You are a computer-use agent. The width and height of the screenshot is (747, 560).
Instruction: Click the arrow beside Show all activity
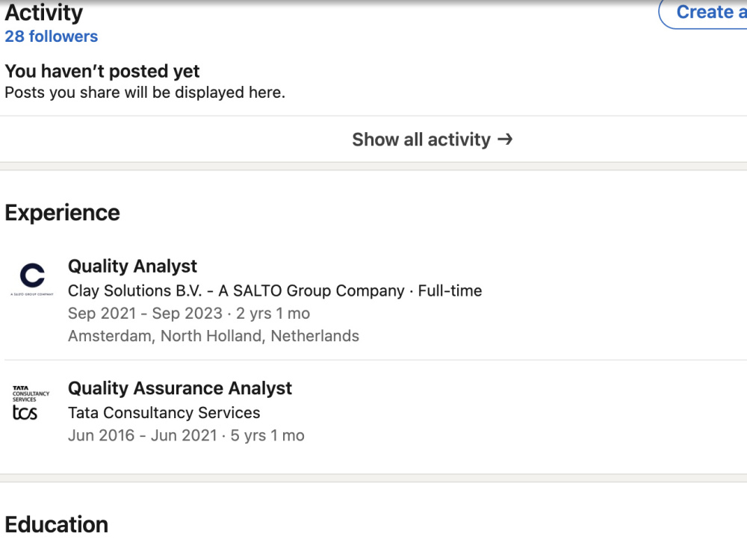[x=505, y=139]
